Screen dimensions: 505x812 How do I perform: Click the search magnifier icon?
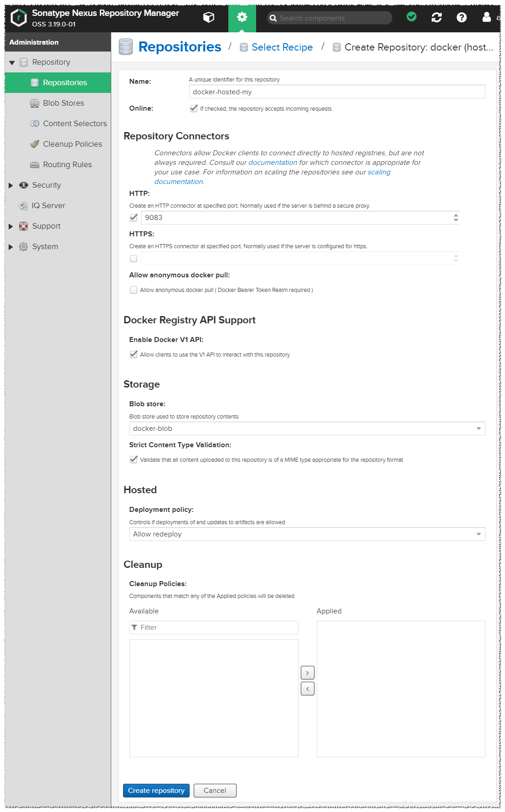click(273, 18)
